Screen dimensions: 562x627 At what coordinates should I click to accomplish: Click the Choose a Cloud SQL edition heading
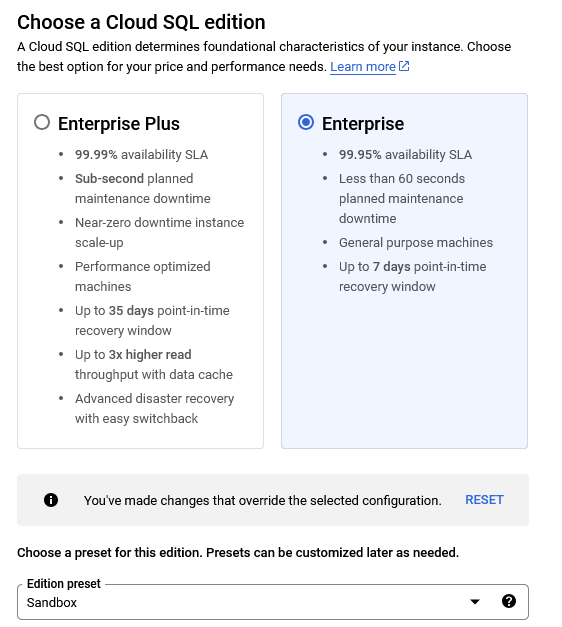[x=141, y=22]
